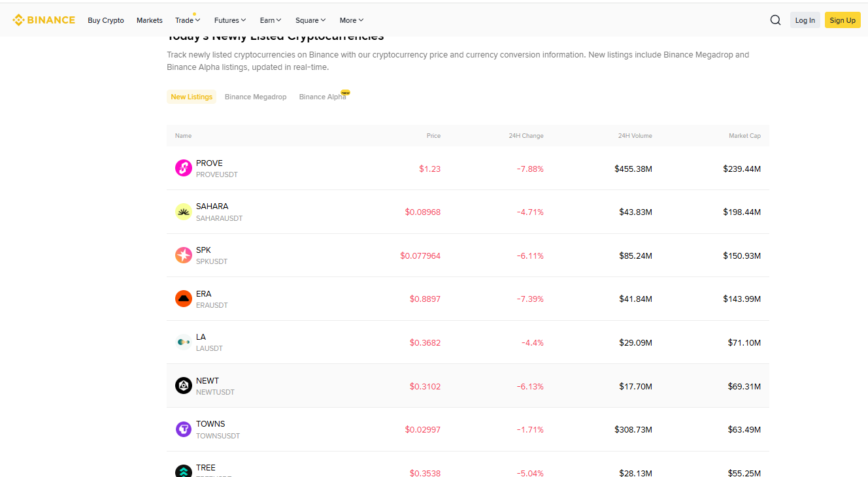The width and height of the screenshot is (868, 477).
Task: Click the TREE coin icon
Action: (184, 471)
